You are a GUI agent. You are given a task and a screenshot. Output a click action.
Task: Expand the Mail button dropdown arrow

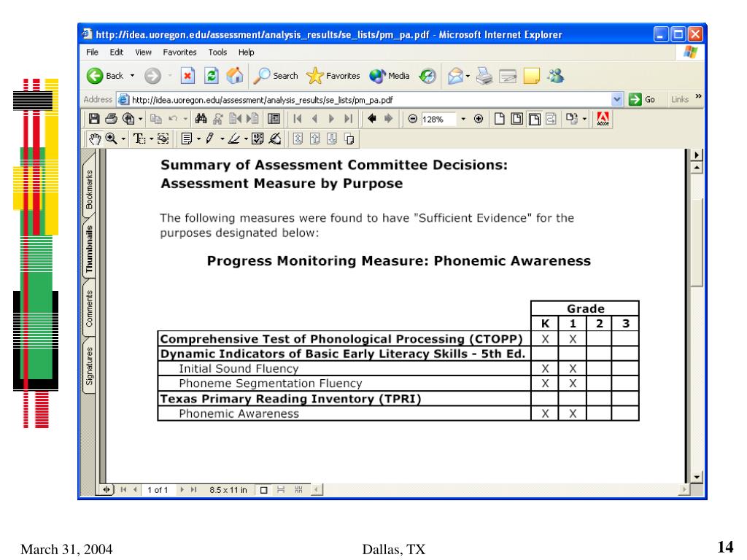[468, 76]
